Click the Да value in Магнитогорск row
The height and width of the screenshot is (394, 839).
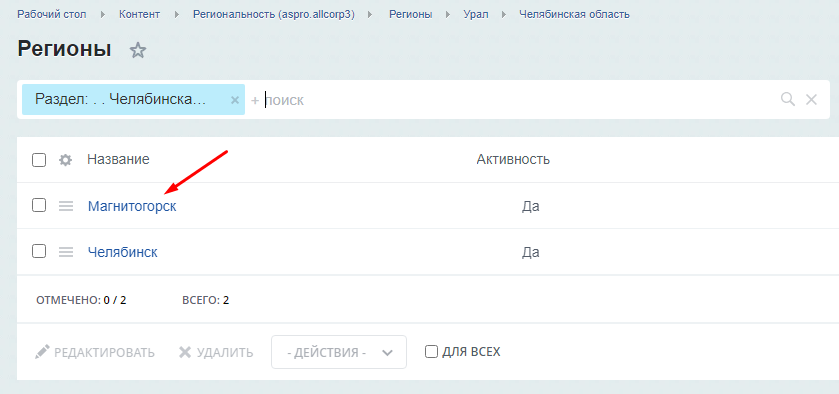pos(530,206)
